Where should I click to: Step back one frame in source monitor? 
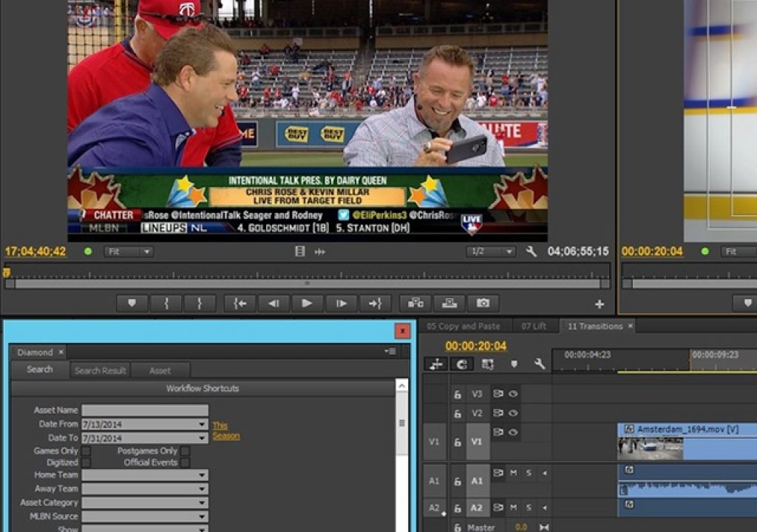[274, 303]
